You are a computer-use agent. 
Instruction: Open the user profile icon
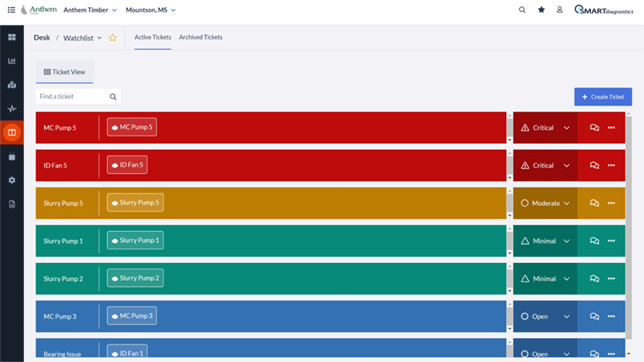(x=559, y=10)
